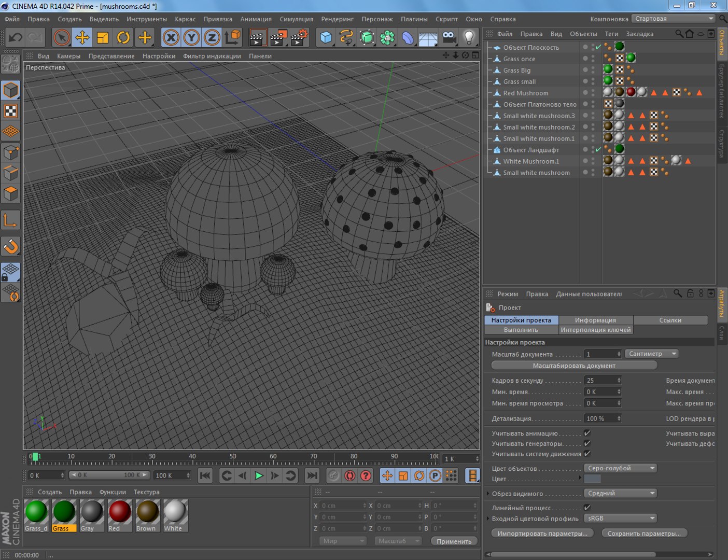Screen dimensions: 728x560
Task: Click the Сохранить параметры button
Action: coord(644,533)
